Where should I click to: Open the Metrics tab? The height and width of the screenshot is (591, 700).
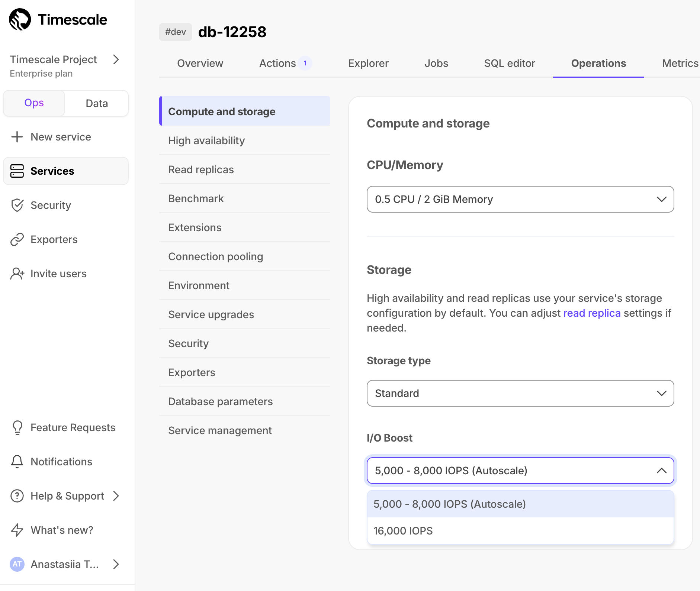tap(680, 63)
